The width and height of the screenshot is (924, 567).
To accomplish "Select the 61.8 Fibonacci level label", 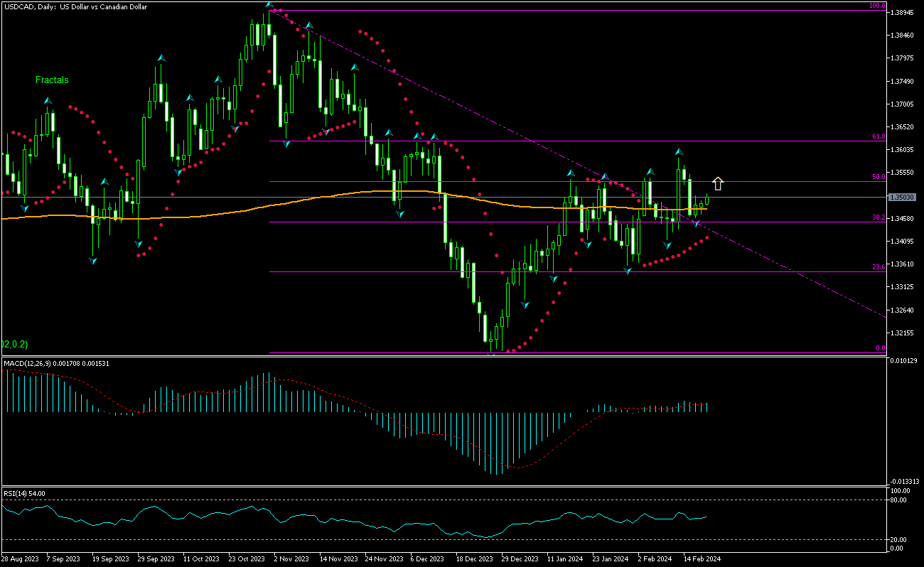I will click(880, 134).
